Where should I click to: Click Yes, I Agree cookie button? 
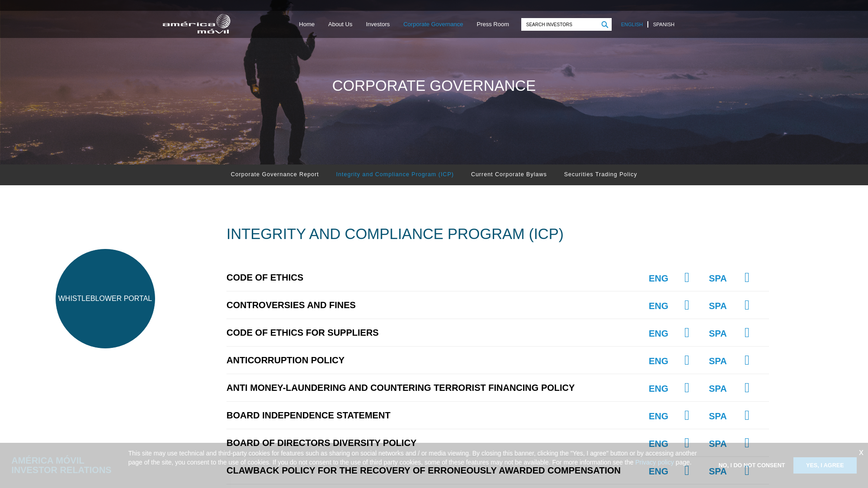click(x=825, y=465)
